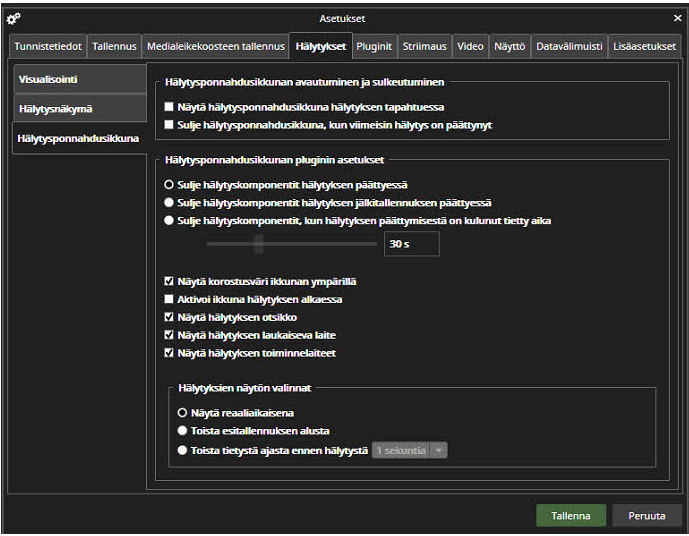Uncheck Näytä hälytyksen laukaiseva laite
The width and height of the screenshot is (689, 536).
(169, 335)
